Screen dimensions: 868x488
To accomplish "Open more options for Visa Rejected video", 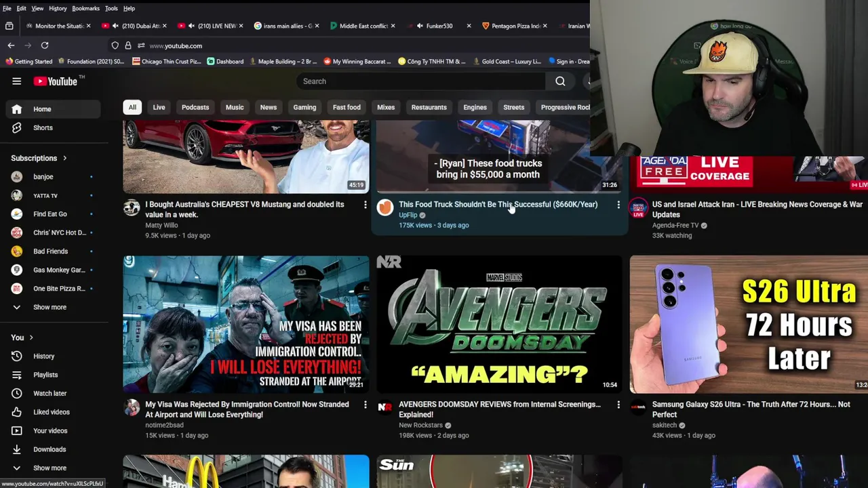I will pyautogui.click(x=365, y=405).
